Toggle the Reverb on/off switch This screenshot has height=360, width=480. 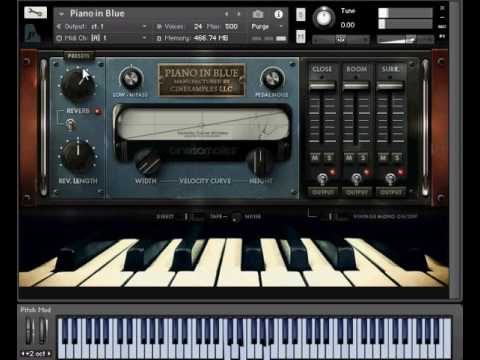pyautogui.click(x=70, y=125)
